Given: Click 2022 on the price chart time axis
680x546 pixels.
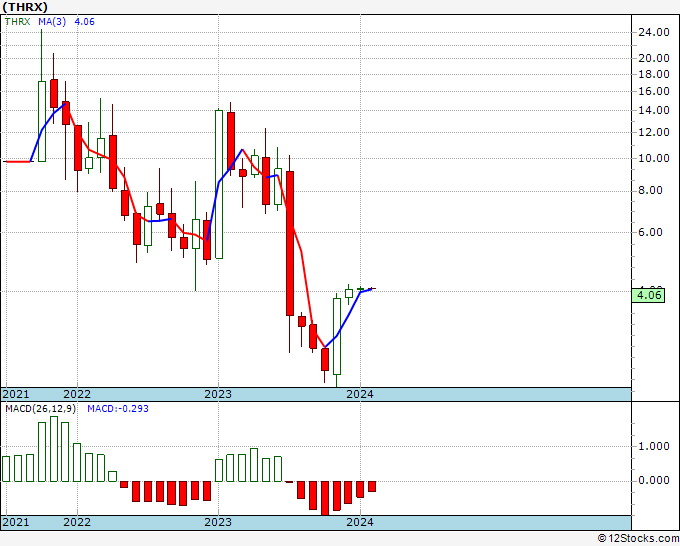Looking at the screenshot, I should (x=77, y=394).
